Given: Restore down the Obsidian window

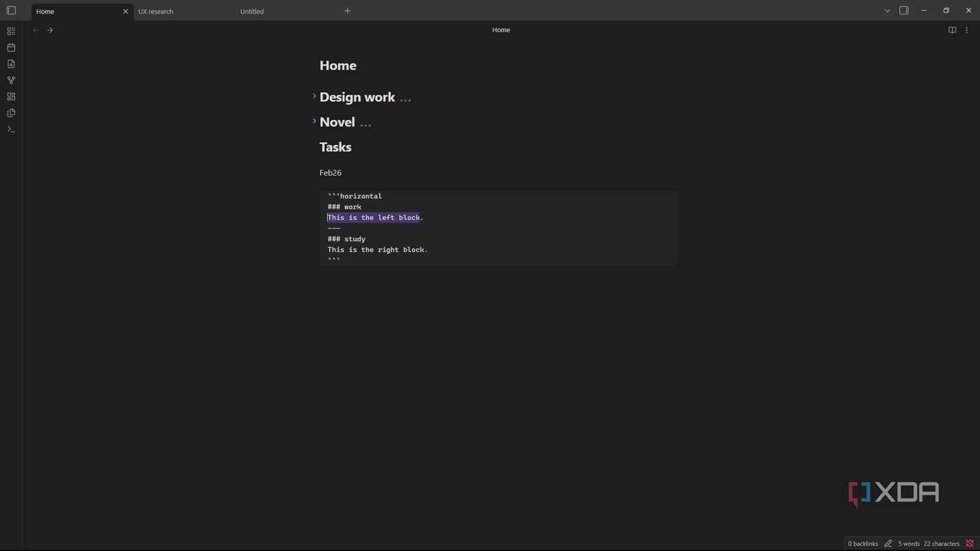Looking at the screenshot, I should (946, 10).
